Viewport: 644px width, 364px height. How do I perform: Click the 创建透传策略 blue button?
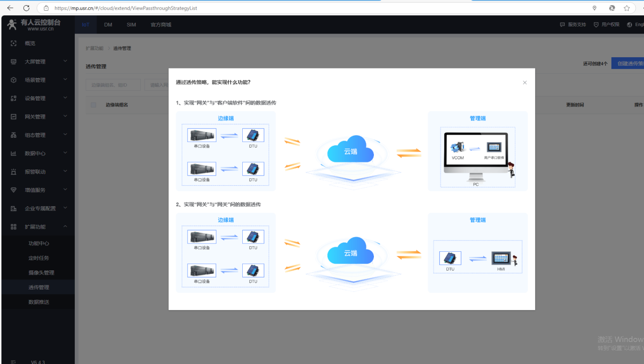(x=629, y=64)
